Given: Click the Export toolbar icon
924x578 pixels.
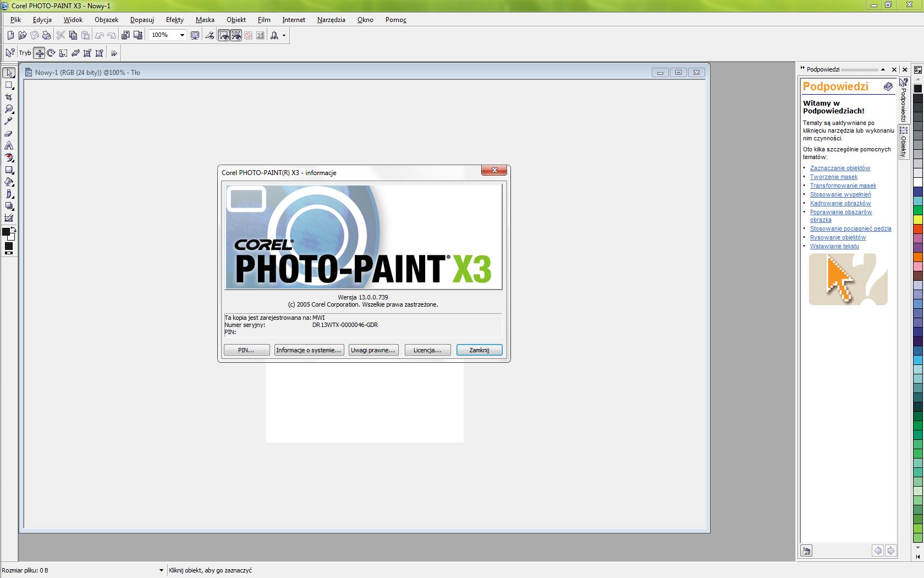Looking at the screenshot, I should [137, 35].
